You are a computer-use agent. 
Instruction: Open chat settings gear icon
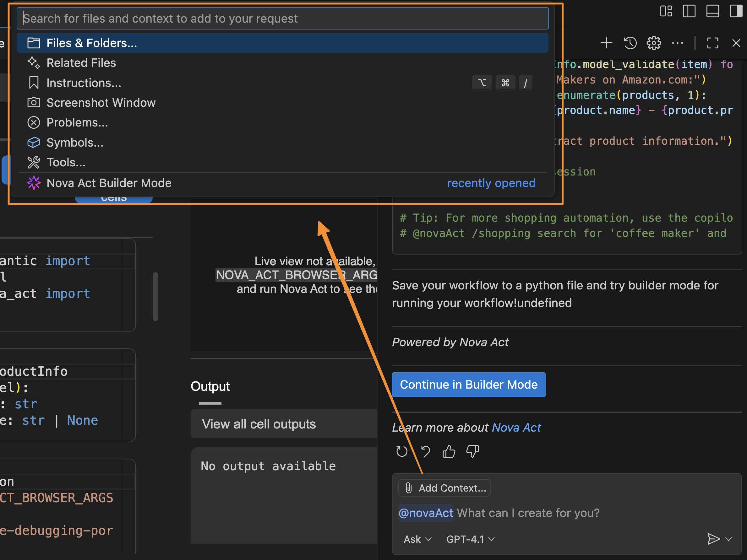tap(654, 43)
